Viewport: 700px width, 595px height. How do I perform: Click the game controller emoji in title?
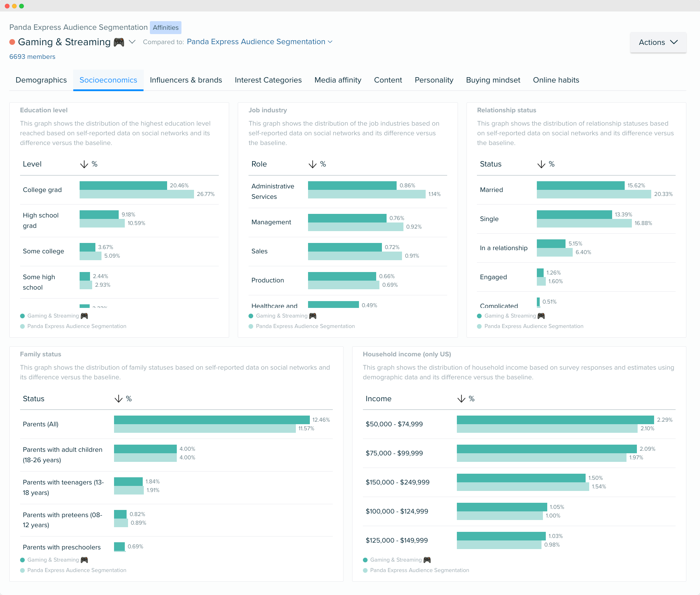tap(119, 42)
